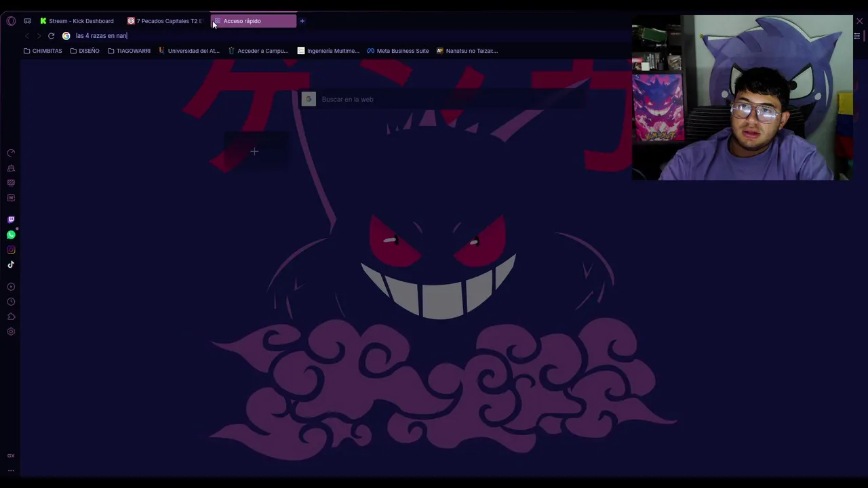
Task: Reload the current page
Action: 51,36
